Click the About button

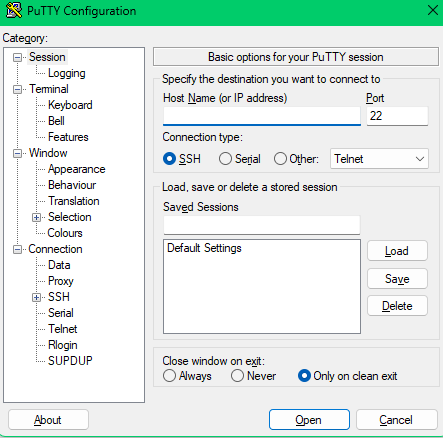48,420
